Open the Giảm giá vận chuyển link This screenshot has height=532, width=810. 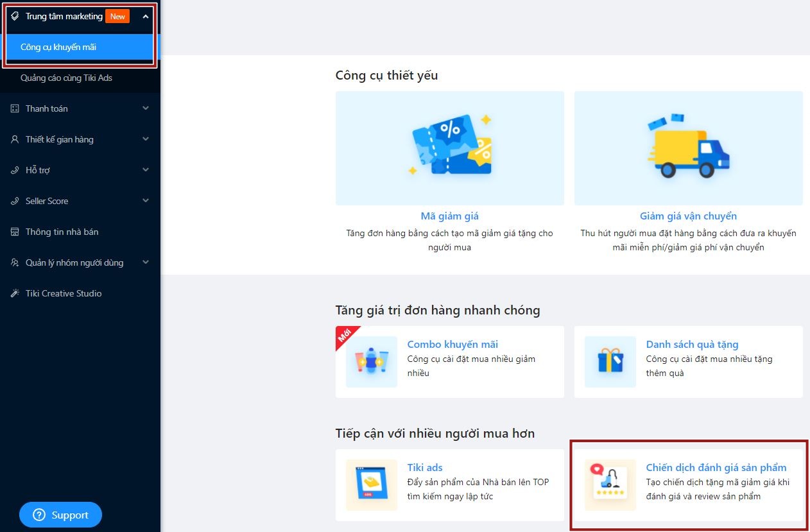[688, 216]
